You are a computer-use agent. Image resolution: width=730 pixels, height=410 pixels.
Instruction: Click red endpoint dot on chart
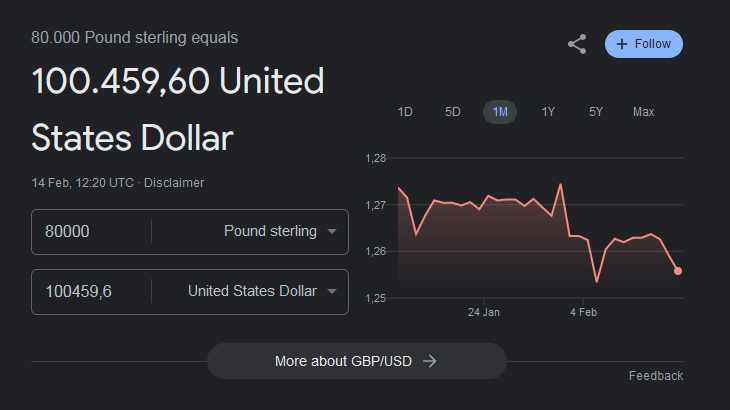click(x=678, y=271)
